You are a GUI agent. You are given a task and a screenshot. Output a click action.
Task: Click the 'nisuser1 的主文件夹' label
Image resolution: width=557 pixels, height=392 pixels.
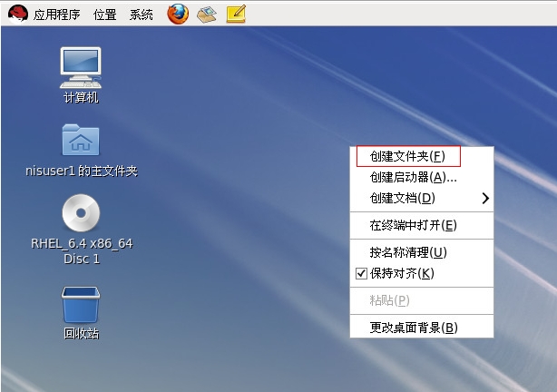point(82,171)
